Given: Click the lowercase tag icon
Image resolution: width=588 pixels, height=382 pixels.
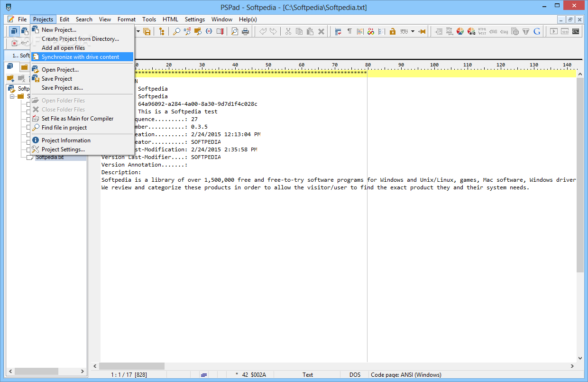Looking at the screenshot, I should pyautogui.click(x=504, y=31).
